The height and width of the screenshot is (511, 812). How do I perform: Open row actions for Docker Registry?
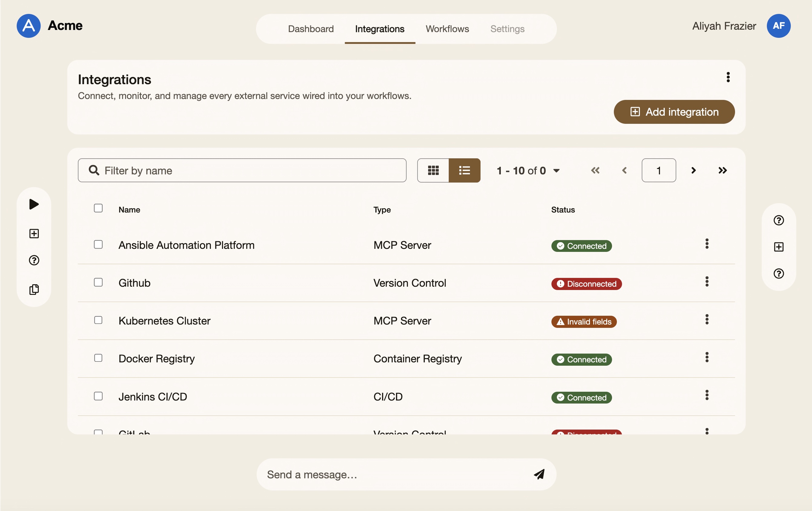707,357
